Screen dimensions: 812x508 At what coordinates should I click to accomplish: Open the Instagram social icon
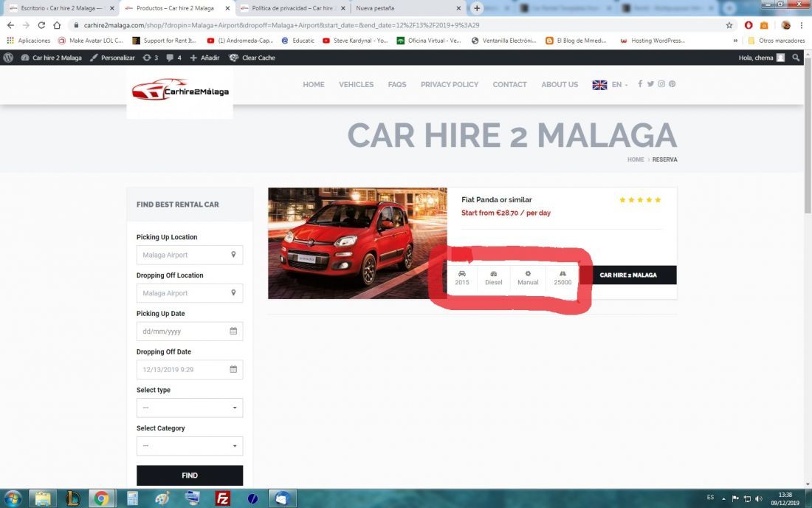(661, 84)
